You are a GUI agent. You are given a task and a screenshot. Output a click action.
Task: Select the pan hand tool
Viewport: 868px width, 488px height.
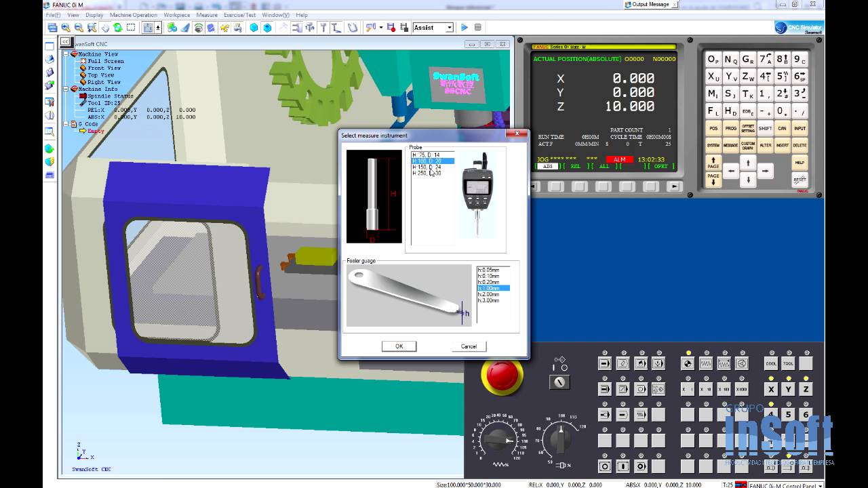[105, 28]
